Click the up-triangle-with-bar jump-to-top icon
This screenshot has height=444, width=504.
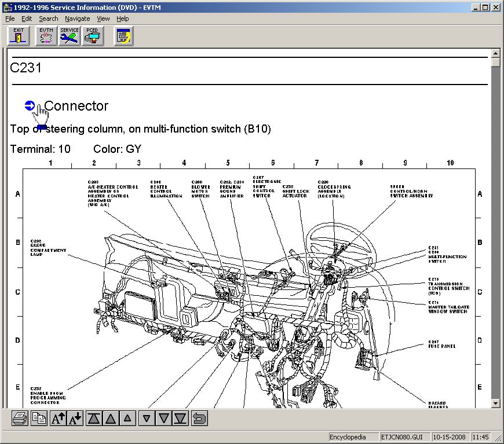click(x=94, y=419)
